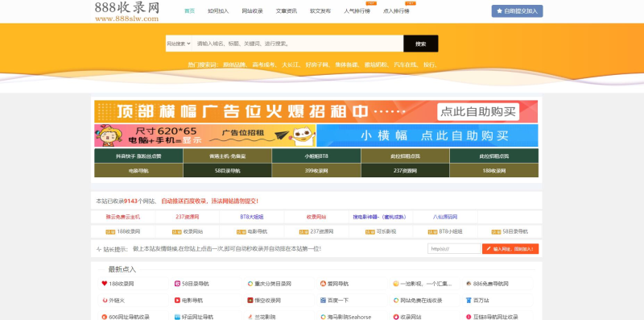Click the 188收录网 cell in the green ad grid
This screenshot has width=644, height=320.
click(x=494, y=170)
